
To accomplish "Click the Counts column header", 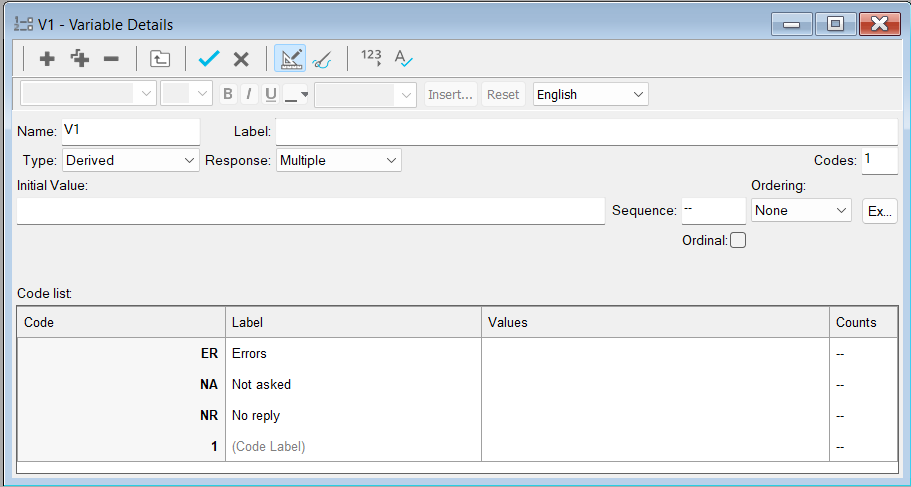I will coord(863,323).
